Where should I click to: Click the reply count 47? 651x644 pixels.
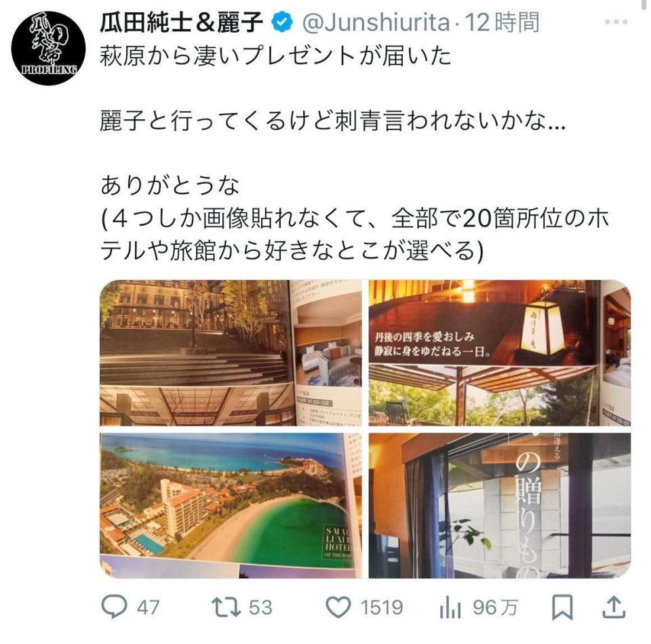(x=149, y=608)
